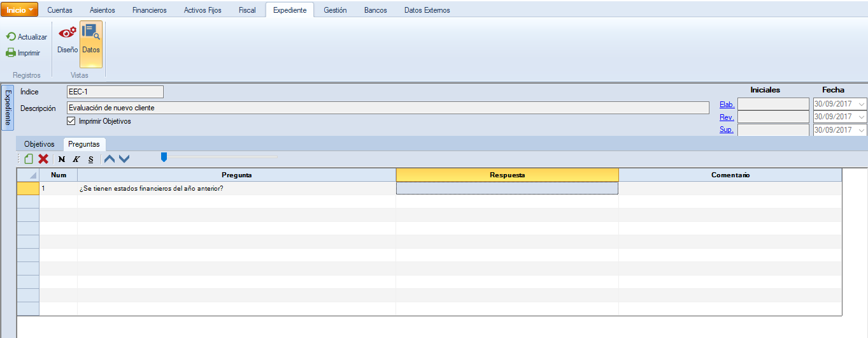Click the Actualizar refresh icon
868x338 pixels.
[11, 37]
